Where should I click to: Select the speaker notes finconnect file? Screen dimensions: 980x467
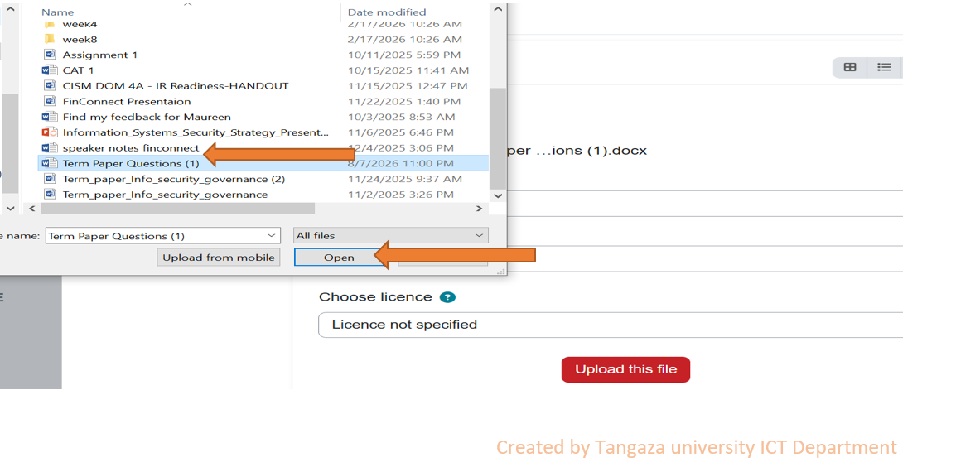131,148
